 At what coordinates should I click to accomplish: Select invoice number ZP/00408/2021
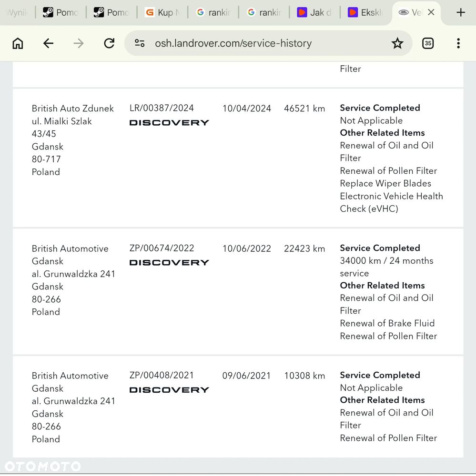click(162, 375)
